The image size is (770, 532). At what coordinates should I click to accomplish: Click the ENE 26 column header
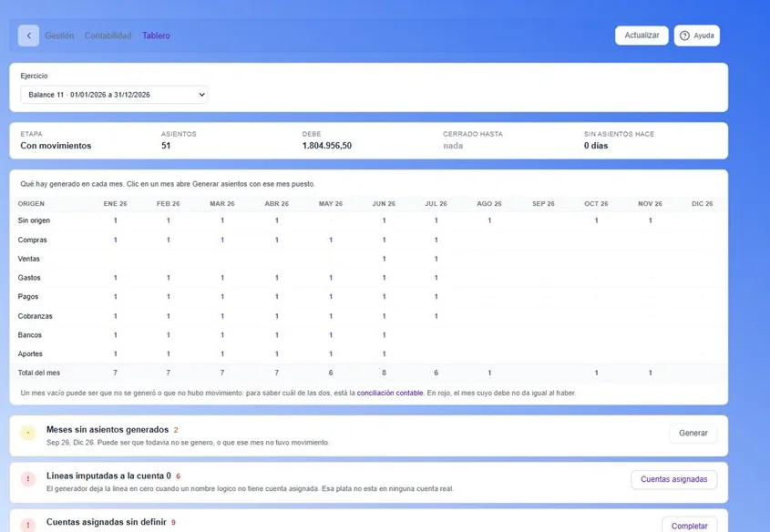pos(116,204)
